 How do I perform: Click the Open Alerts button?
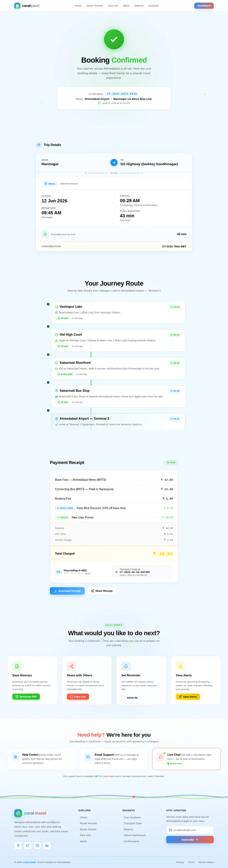pos(188,697)
